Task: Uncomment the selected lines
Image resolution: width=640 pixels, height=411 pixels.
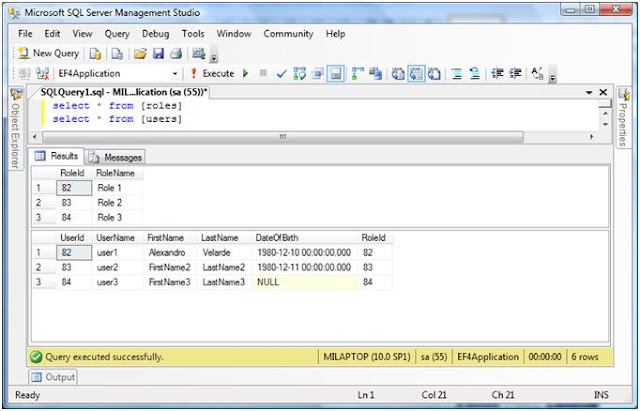Action: (x=475, y=74)
